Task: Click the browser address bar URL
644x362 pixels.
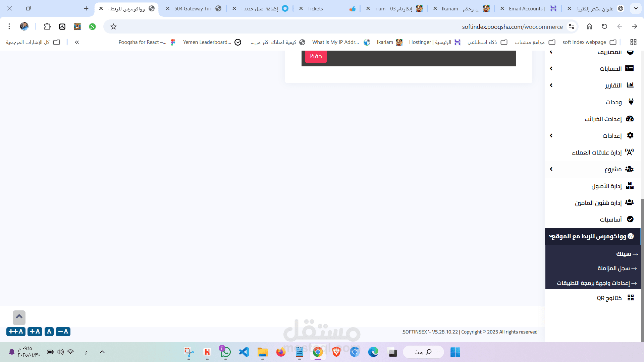Action: click(512, 27)
